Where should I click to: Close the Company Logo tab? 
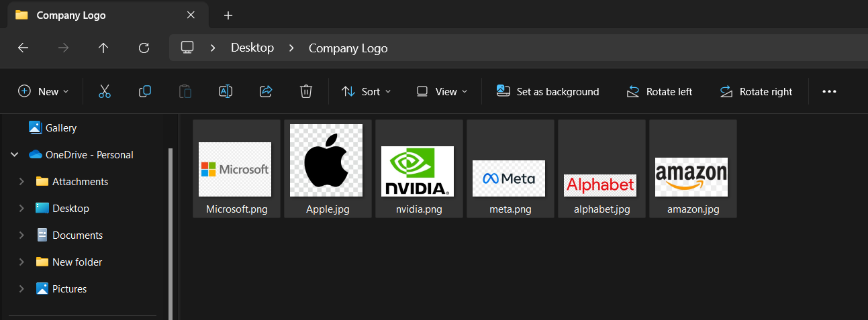tap(191, 15)
